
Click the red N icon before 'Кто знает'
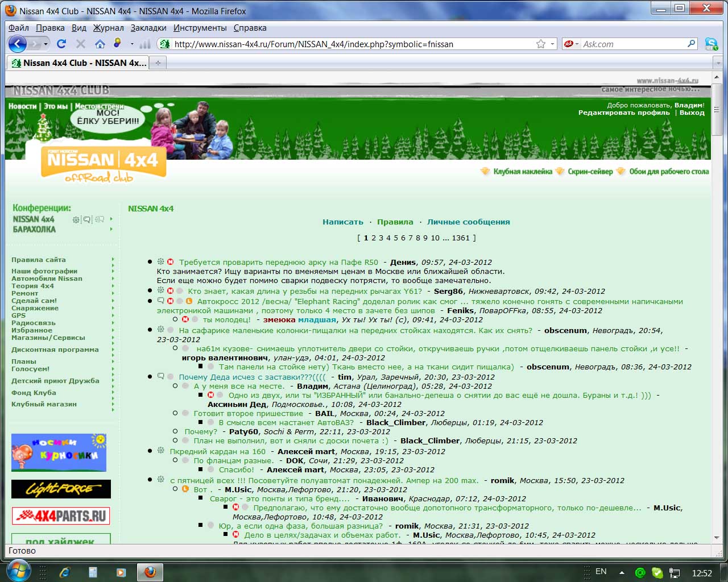point(170,291)
